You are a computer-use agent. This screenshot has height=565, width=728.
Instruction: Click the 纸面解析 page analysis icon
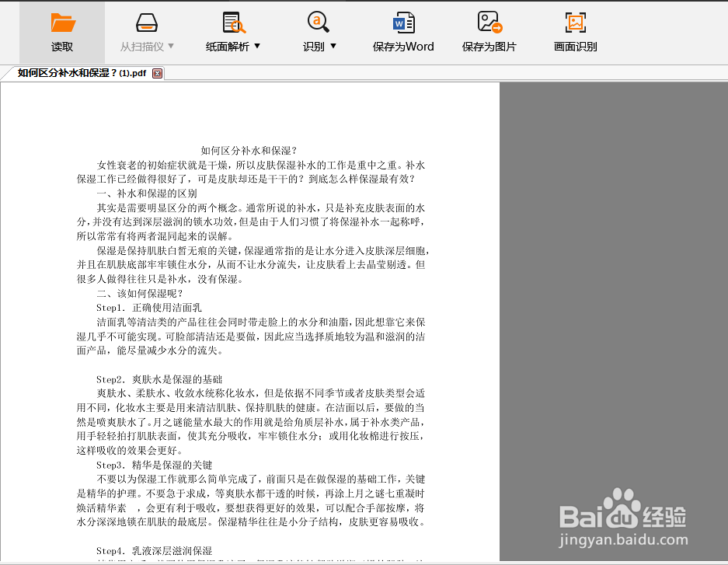pos(234,23)
